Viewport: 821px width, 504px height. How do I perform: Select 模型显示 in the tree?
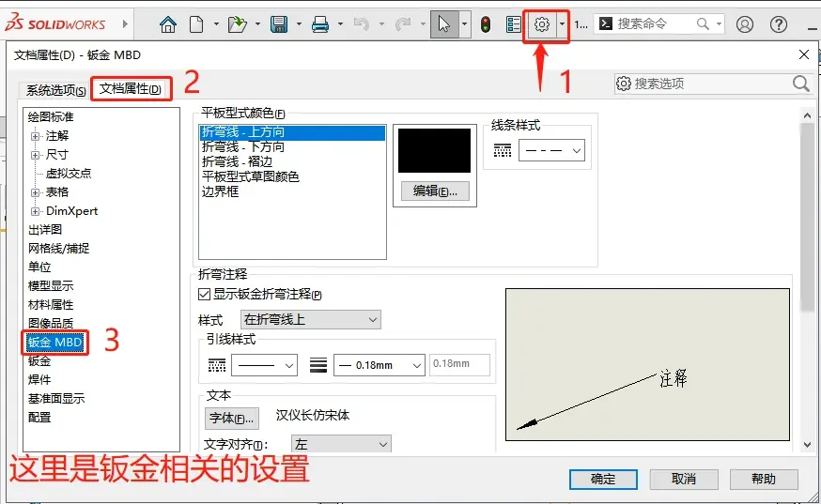click(51, 286)
